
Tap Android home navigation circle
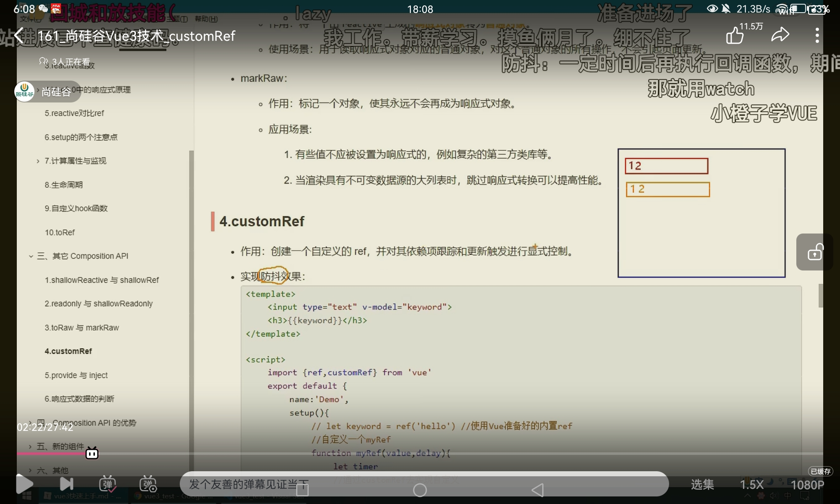pyautogui.click(x=420, y=490)
